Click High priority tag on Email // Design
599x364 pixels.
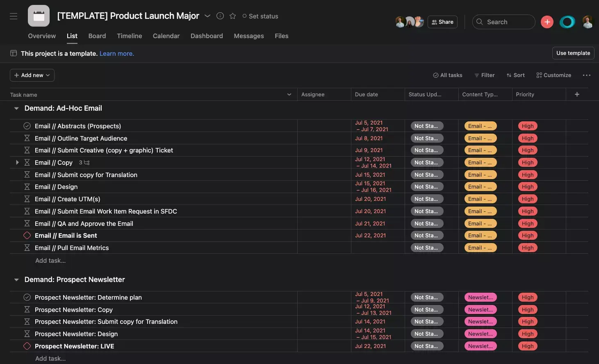click(527, 187)
